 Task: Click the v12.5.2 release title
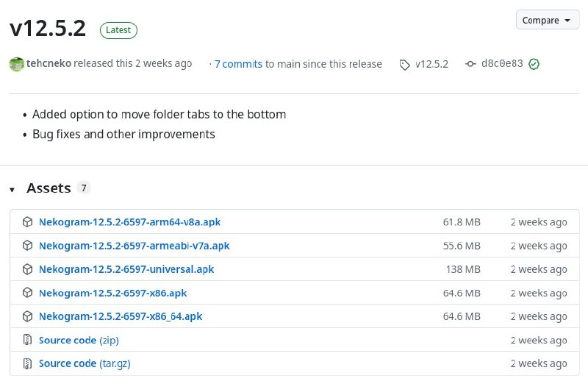[x=48, y=29]
